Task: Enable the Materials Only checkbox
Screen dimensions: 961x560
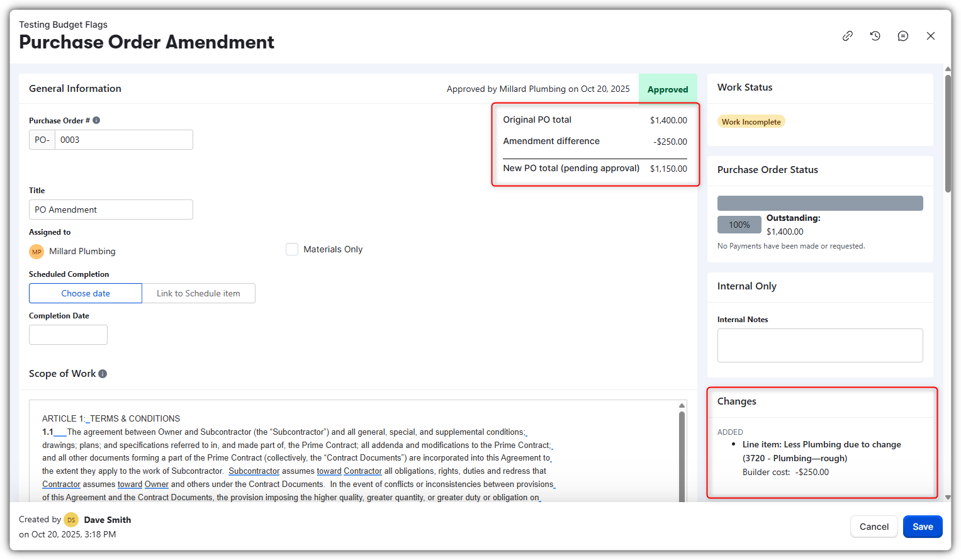Action: click(x=292, y=249)
